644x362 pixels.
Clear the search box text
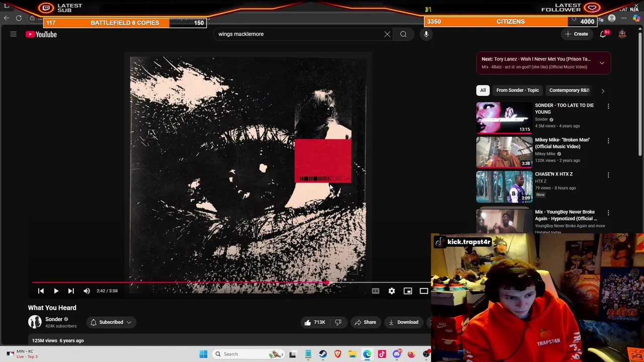[387, 34]
